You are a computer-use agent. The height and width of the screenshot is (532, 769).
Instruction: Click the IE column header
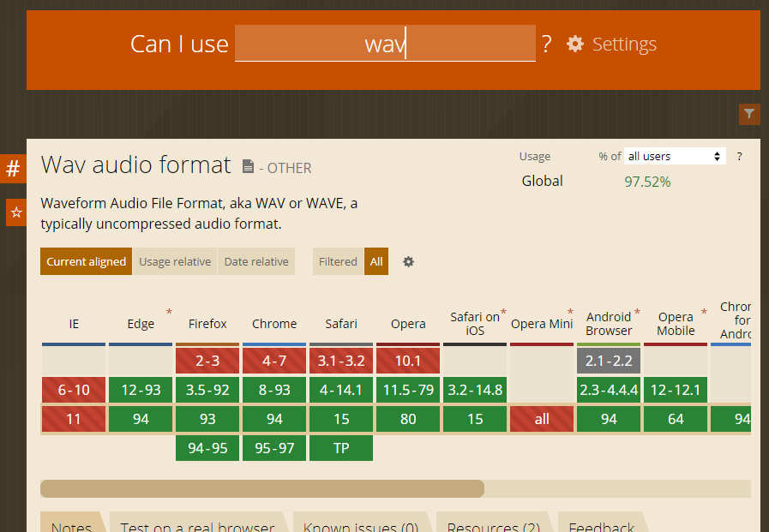click(x=74, y=324)
